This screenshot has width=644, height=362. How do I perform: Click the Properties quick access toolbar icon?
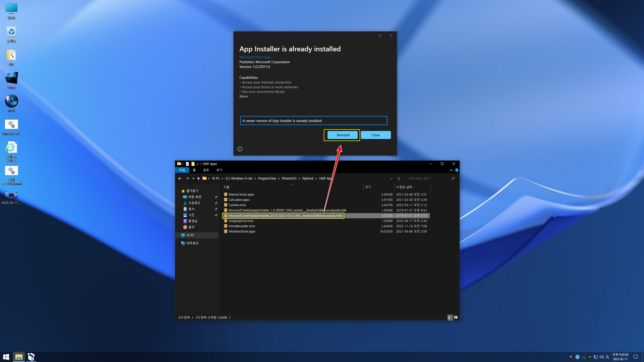187,164
